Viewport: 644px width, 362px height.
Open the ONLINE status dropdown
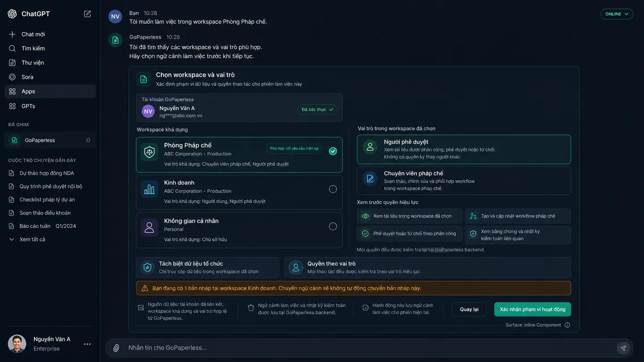pos(617,14)
